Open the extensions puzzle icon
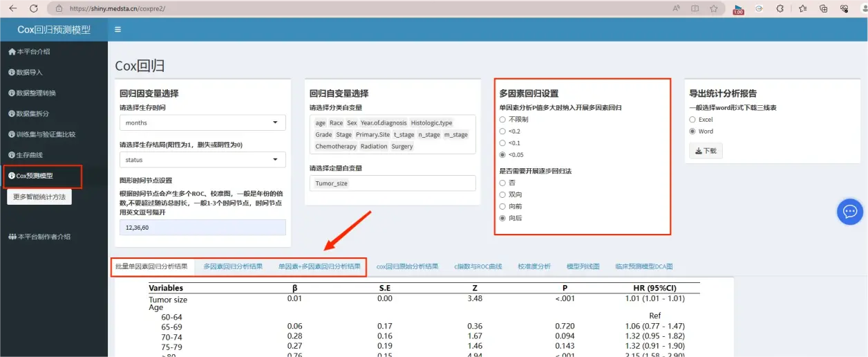 pyautogui.click(x=780, y=8)
